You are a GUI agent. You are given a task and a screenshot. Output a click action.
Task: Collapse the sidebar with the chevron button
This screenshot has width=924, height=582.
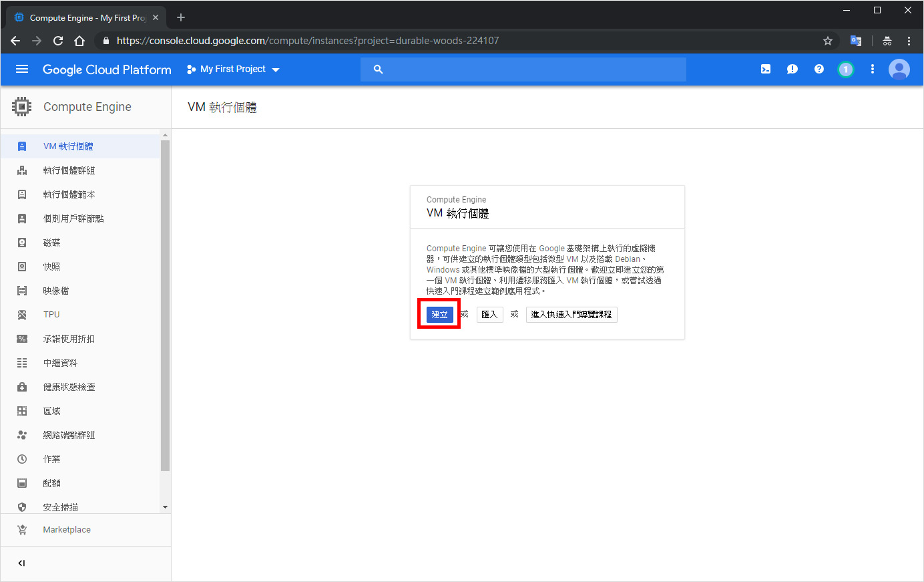(21, 563)
